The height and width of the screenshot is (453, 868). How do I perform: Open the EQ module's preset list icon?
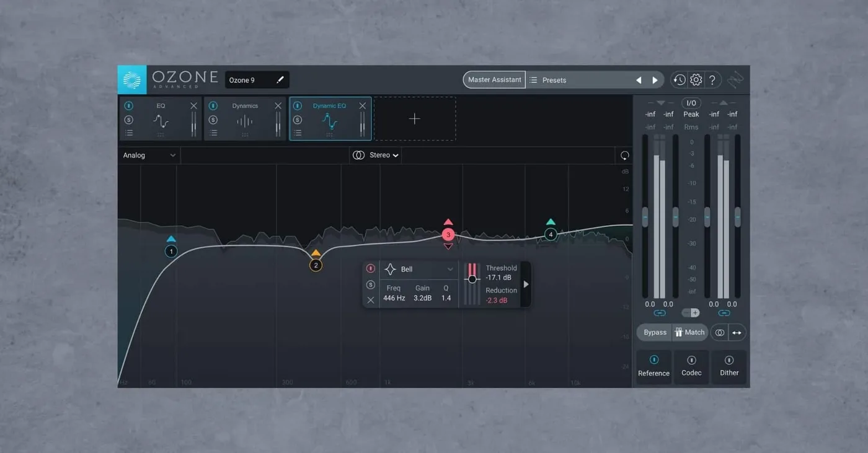(129, 133)
